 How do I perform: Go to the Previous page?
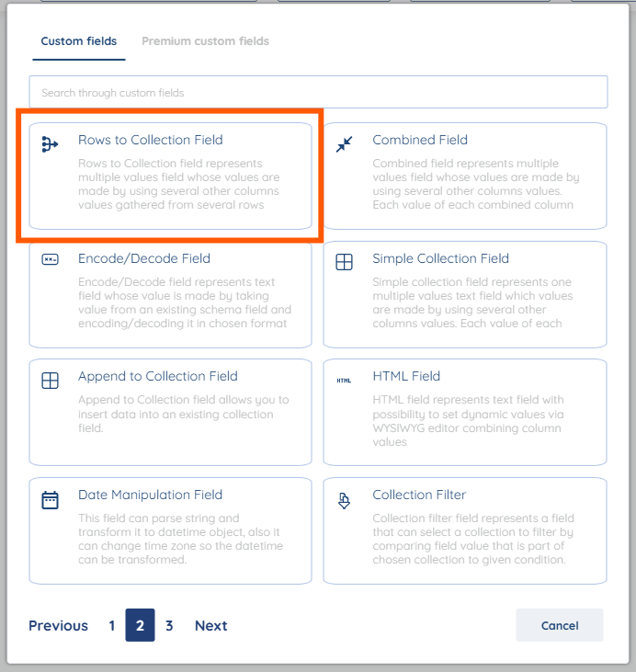pos(58,626)
